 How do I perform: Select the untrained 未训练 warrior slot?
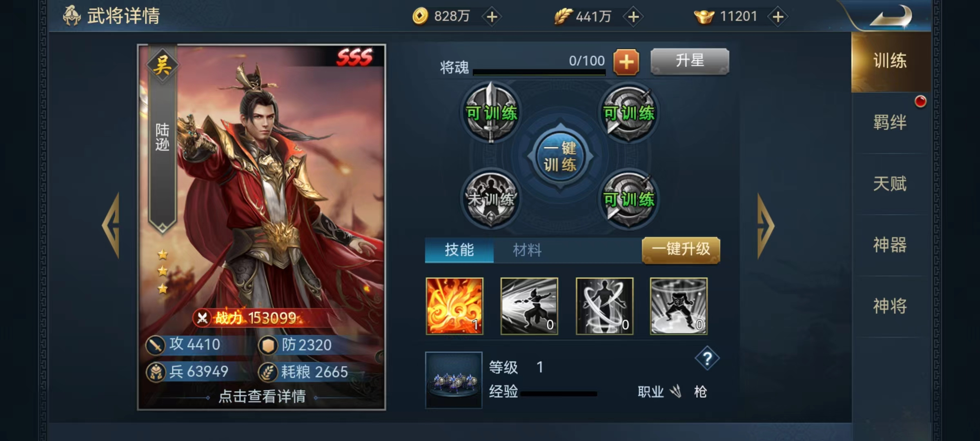[491, 199]
